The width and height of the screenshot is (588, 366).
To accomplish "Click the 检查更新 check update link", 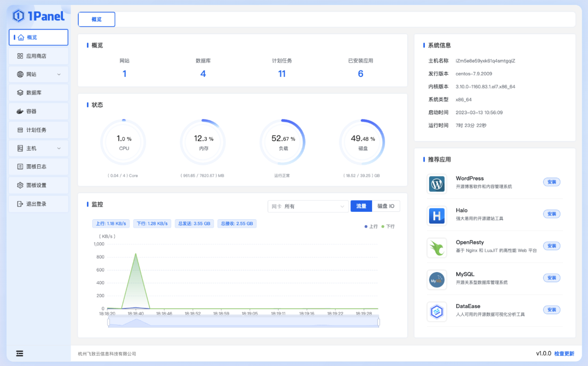I will (564, 353).
